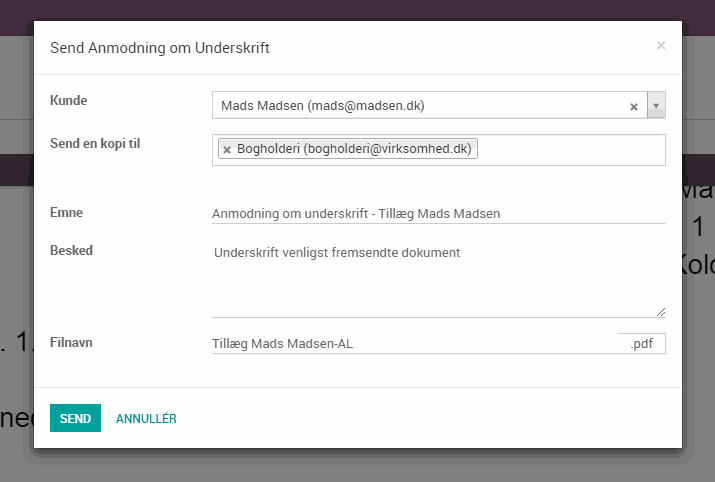Click the dialog title Send Anmodning om Underskrift
The height and width of the screenshot is (482, 715).
coord(160,47)
